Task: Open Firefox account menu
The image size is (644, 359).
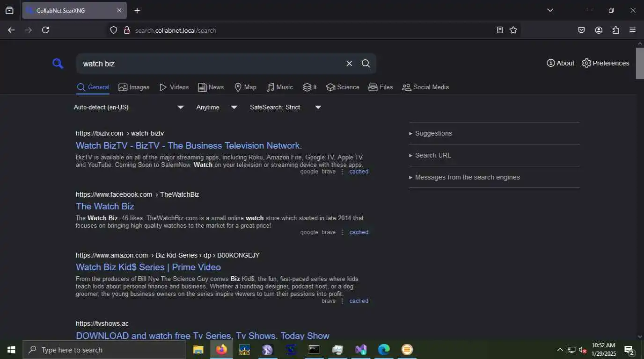Action: (599, 30)
